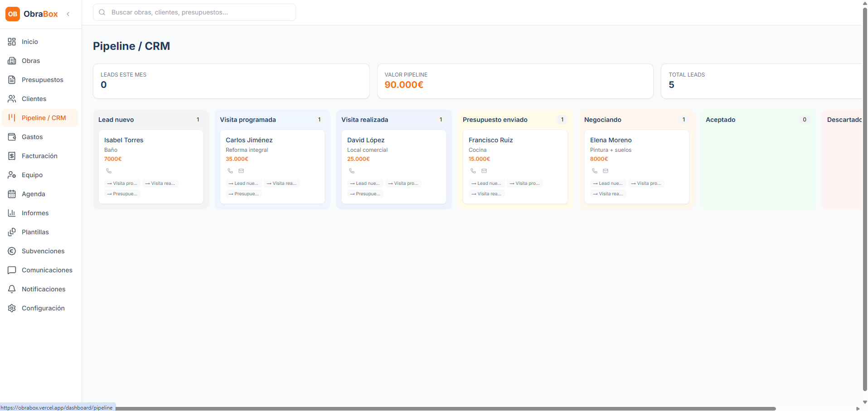Go to Plantillas in the sidebar

tap(40, 232)
